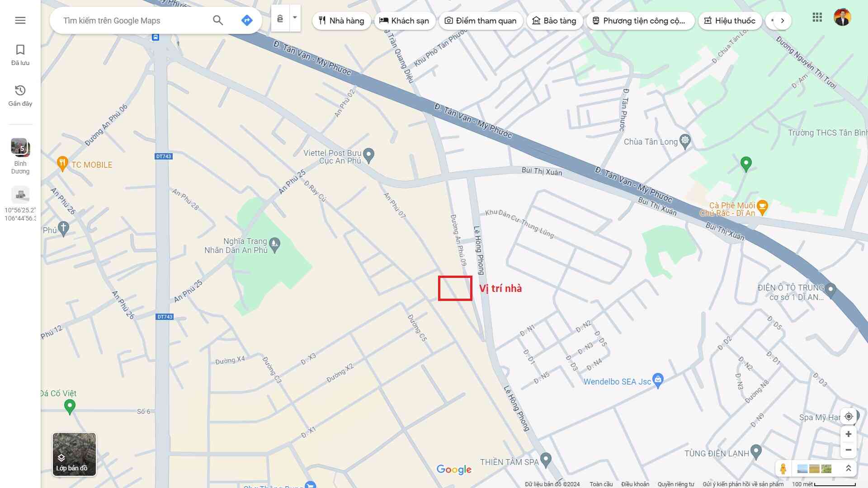
Task: Select the Nhà hàng category chip
Action: click(341, 21)
